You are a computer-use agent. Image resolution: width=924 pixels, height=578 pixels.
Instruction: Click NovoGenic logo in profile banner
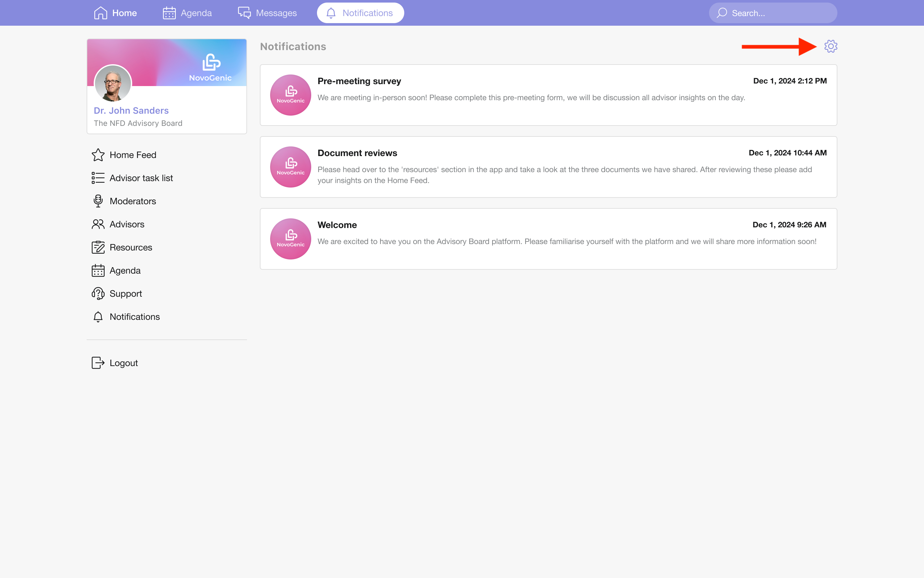tap(210, 68)
